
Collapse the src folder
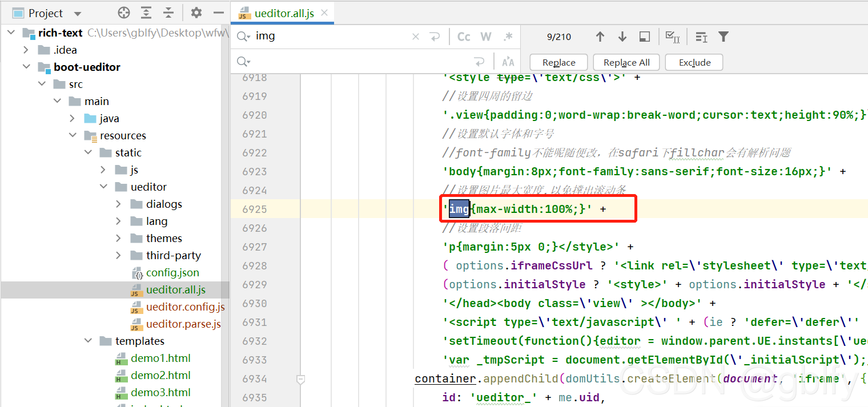(x=41, y=84)
